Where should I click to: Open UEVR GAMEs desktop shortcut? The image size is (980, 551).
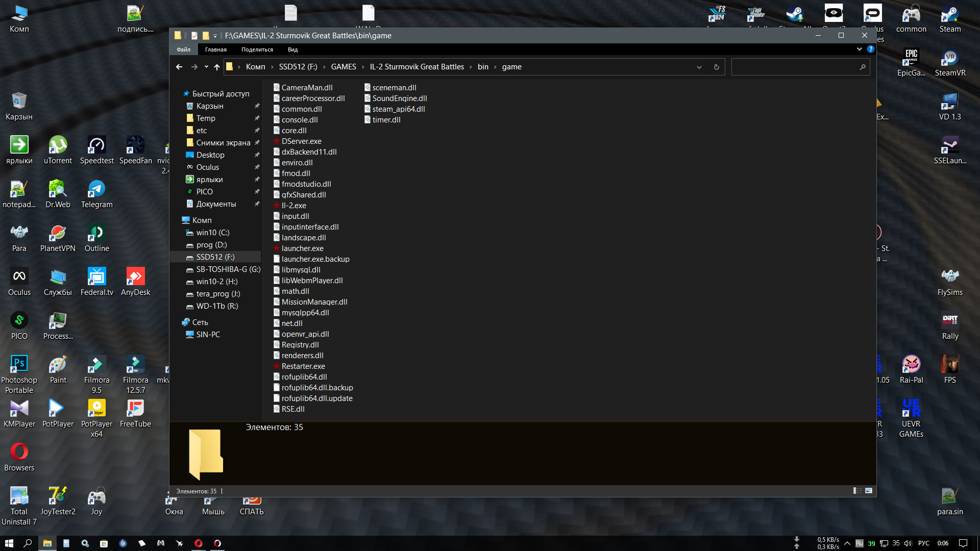click(911, 418)
